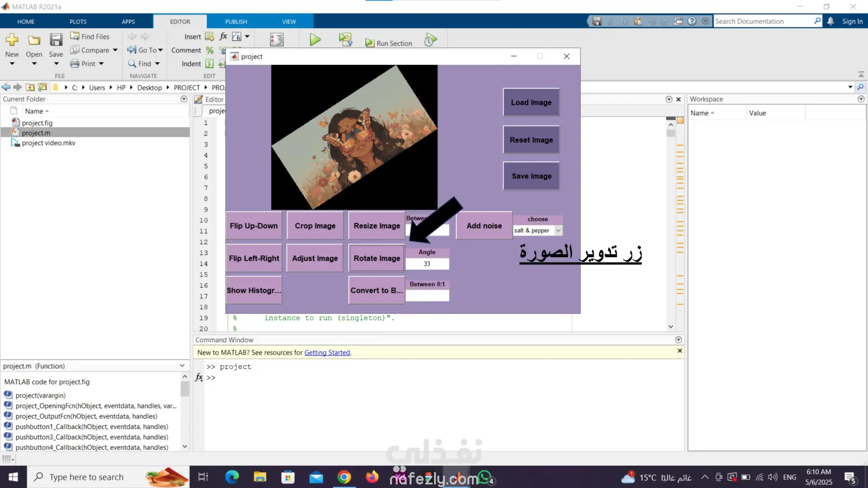The height and width of the screenshot is (488, 868).
Task: Go back with the left arrow
Action: pyautogui.click(x=6, y=87)
